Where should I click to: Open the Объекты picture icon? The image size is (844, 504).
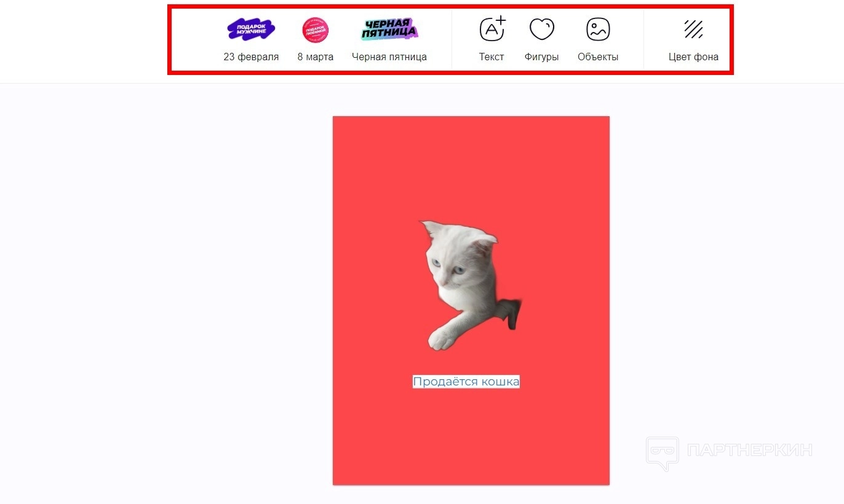[x=598, y=29]
